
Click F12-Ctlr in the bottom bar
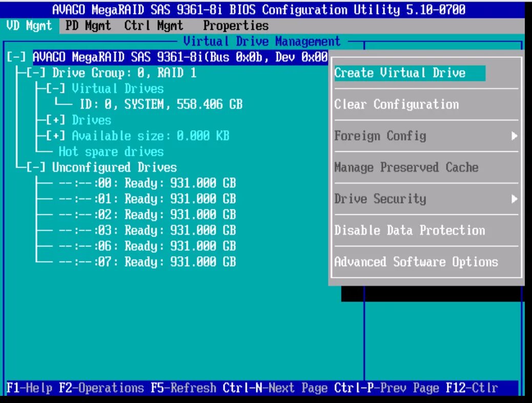click(x=472, y=388)
